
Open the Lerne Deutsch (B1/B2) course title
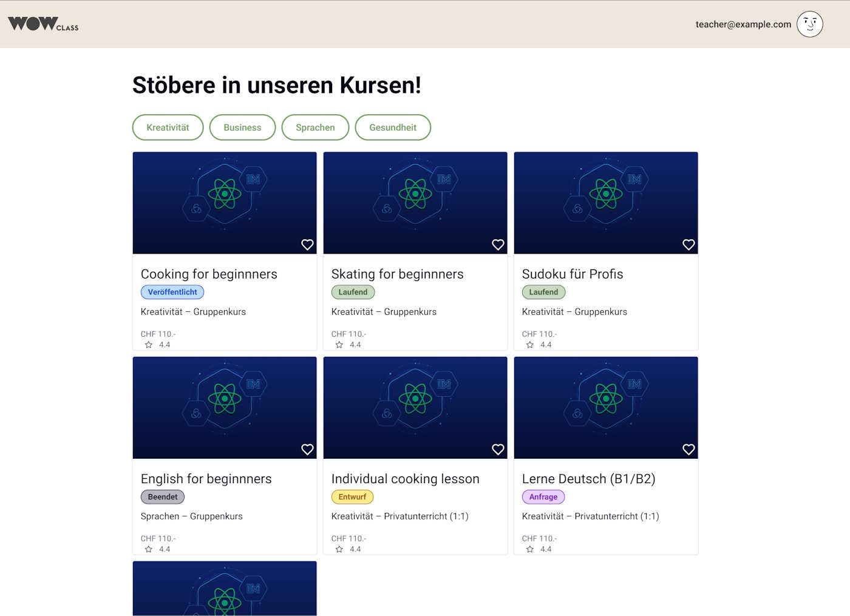tap(588, 479)
